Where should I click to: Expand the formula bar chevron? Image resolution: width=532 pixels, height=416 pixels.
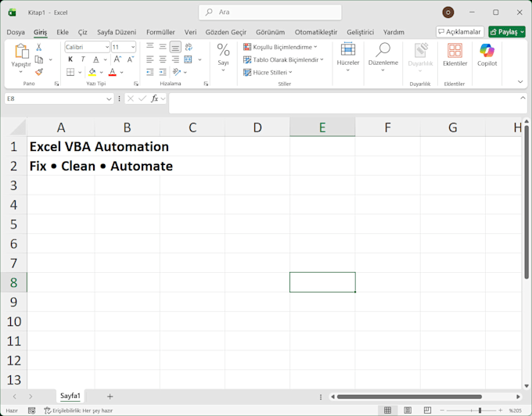[x=523, y=98]
